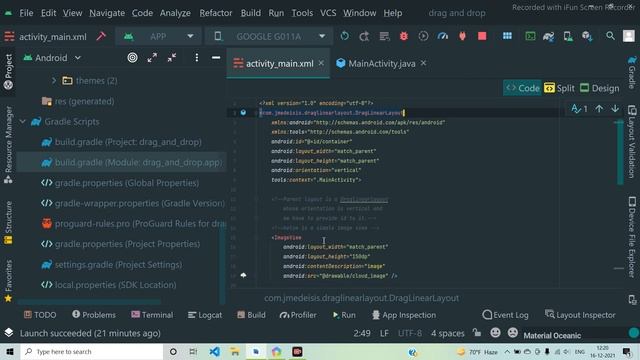Collapse the Gradle Scripts node
The width and height of the screenshot is (640, 360).
click(x=22, y=121)
